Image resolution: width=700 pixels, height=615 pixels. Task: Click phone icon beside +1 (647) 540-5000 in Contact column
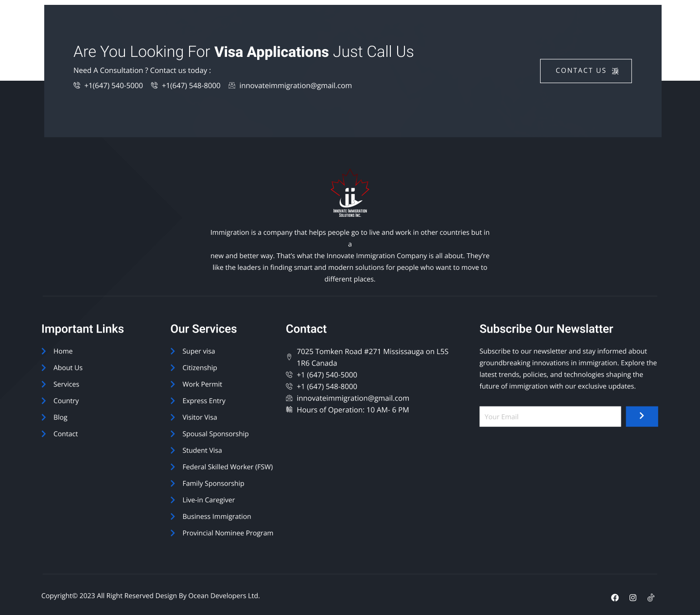coord(289,375)
